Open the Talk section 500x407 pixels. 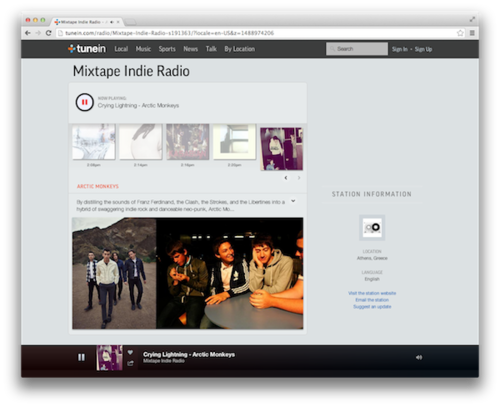(211, 49)
